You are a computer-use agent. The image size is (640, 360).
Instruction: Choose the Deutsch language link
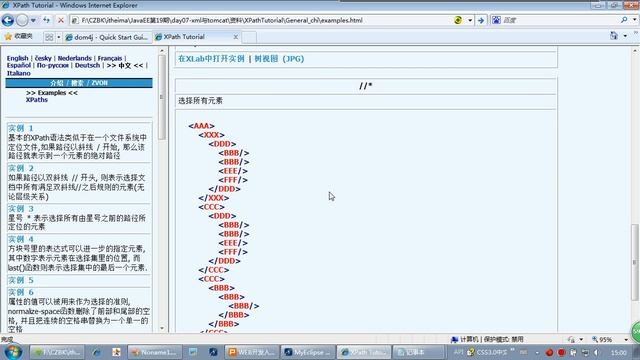[87, 65]
